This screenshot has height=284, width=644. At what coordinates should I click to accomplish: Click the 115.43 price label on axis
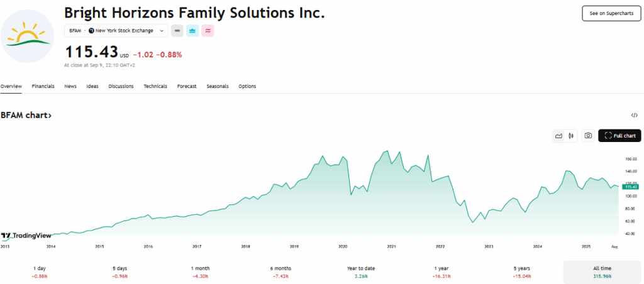pos(630,187)
